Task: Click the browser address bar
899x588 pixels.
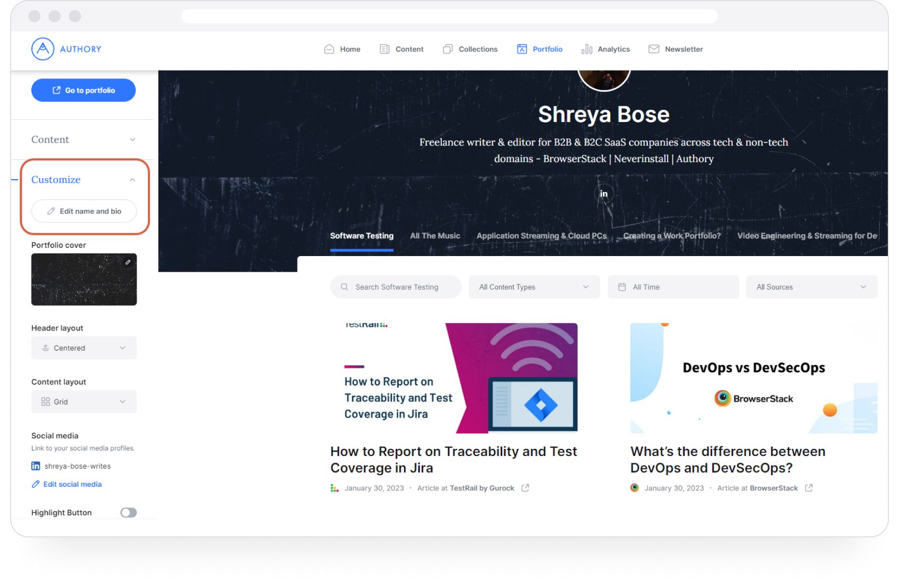Action: (x=449, y=16)
